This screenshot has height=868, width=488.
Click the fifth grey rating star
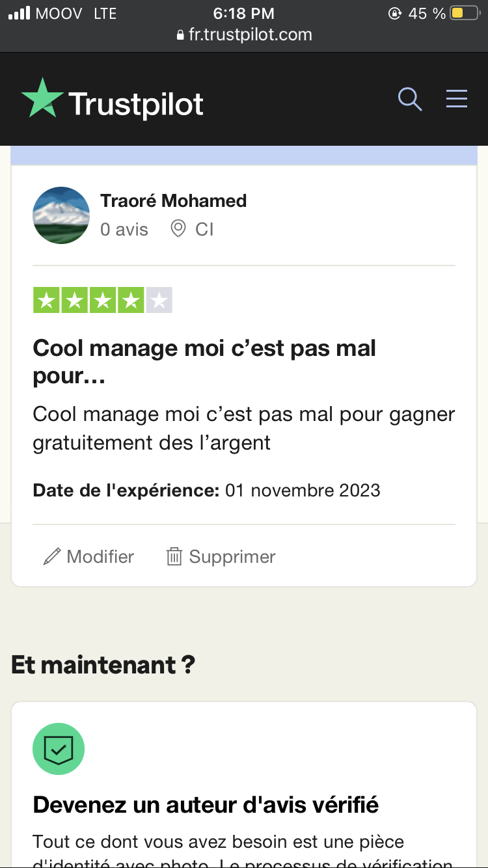(x=159, y=301)
